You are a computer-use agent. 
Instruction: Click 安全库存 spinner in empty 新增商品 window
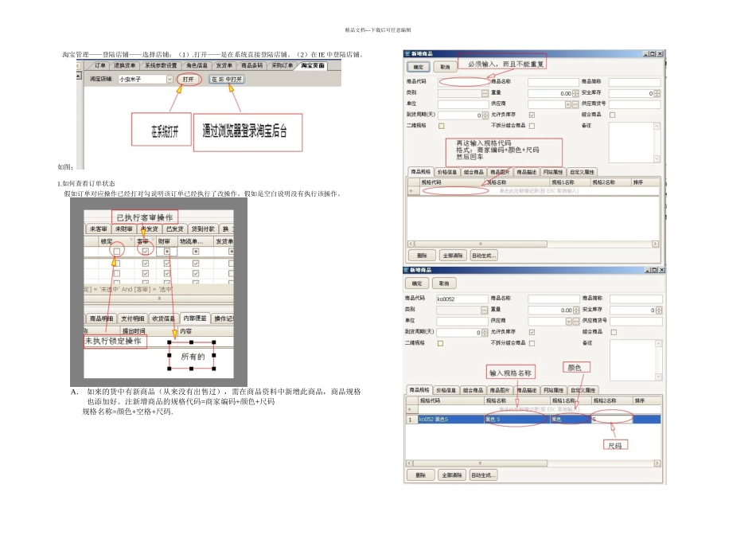click(657, 93)
